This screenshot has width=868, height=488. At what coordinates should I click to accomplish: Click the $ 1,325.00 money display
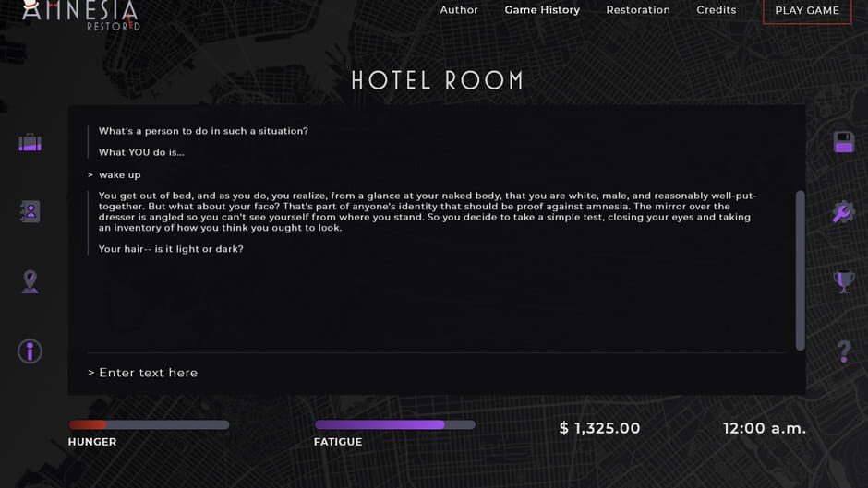point(600,428)
